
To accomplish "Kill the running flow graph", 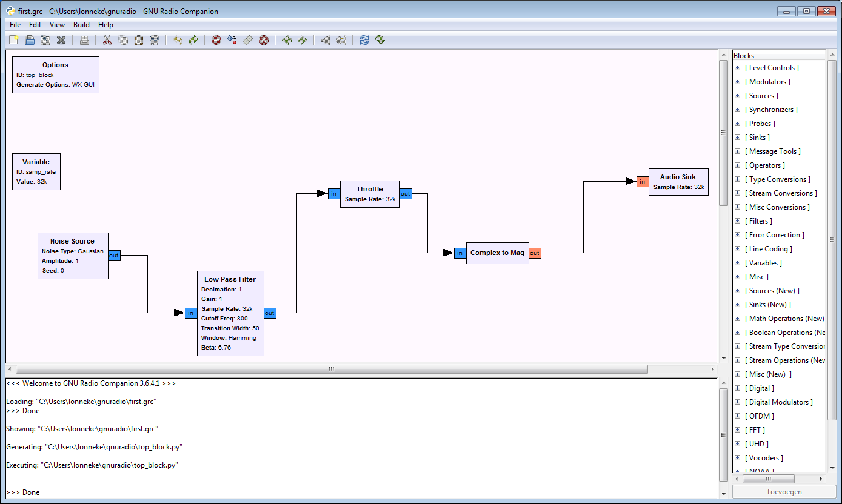I will [x=264, y=40].
